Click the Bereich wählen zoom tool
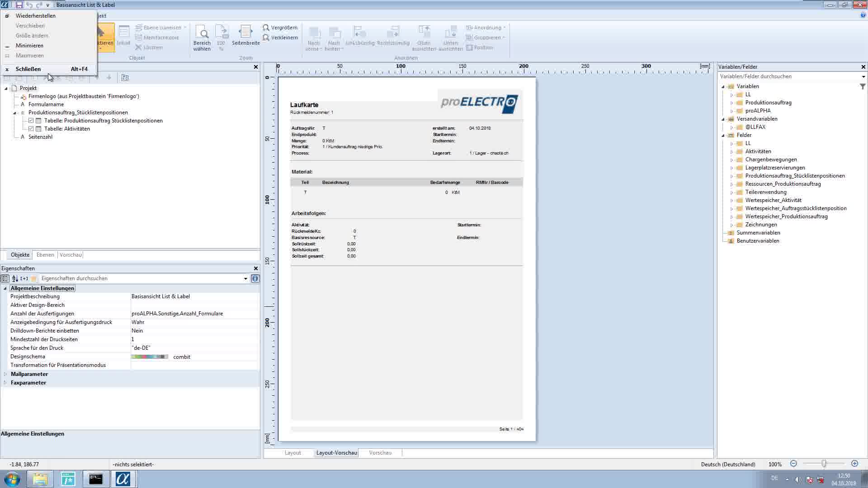Screen dimensions: 868x488 coord(202,38)
